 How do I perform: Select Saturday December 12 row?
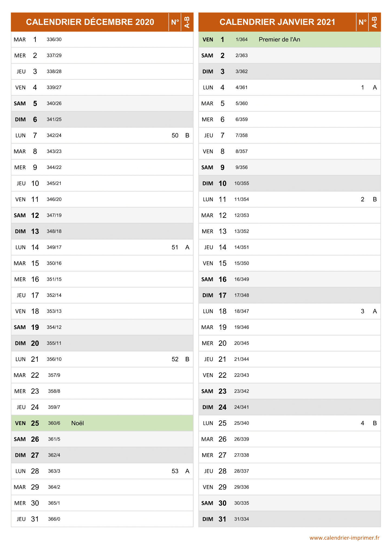point(102,215)
